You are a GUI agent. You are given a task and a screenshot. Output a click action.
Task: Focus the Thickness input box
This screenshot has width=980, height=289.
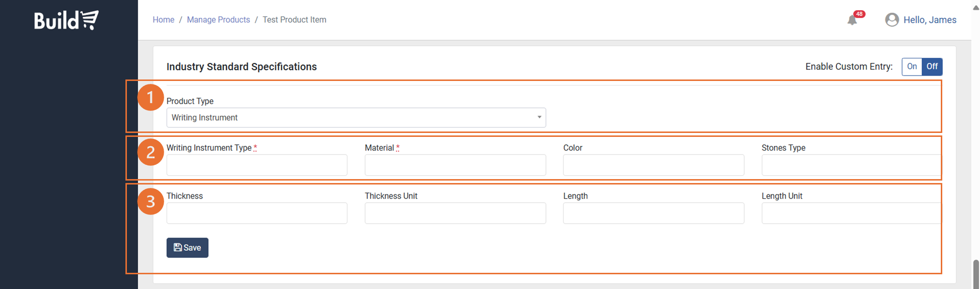(257, 213)
